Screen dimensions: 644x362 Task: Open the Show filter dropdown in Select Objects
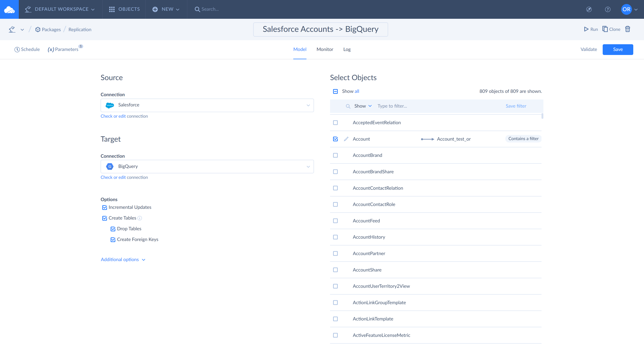click(x=362, y=106)
